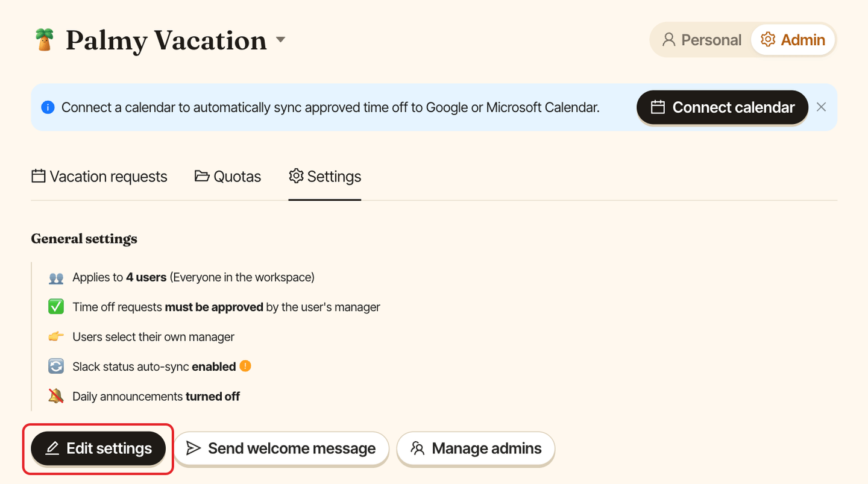Click 'Daily announcements turned off' text
This screenshot has height=484, width=868.
[156, 396]
